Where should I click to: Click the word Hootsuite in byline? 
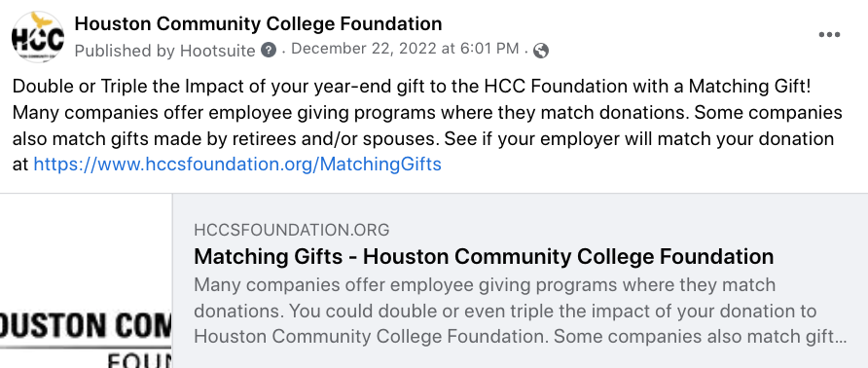(218, 51)
